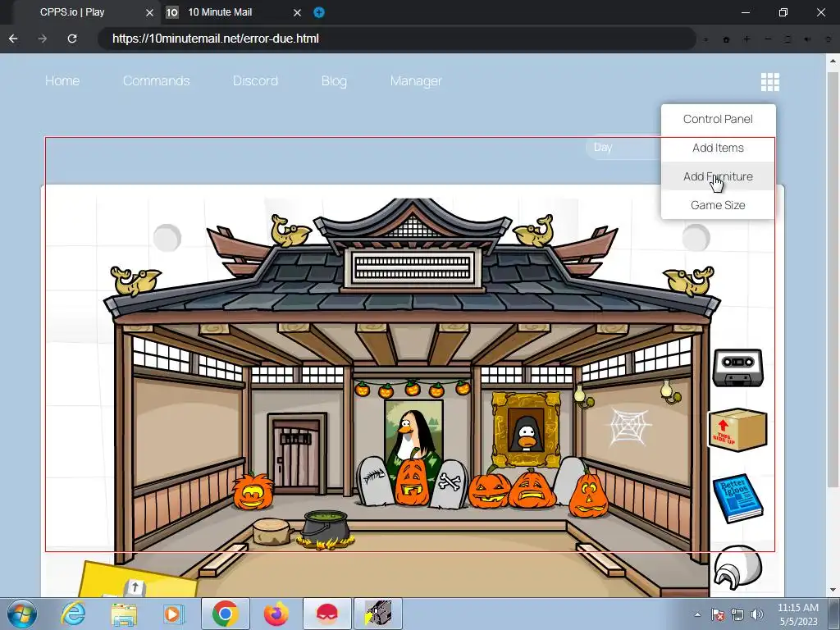
Task: Go forward in browser history
Action: click(x=43, y=39)
